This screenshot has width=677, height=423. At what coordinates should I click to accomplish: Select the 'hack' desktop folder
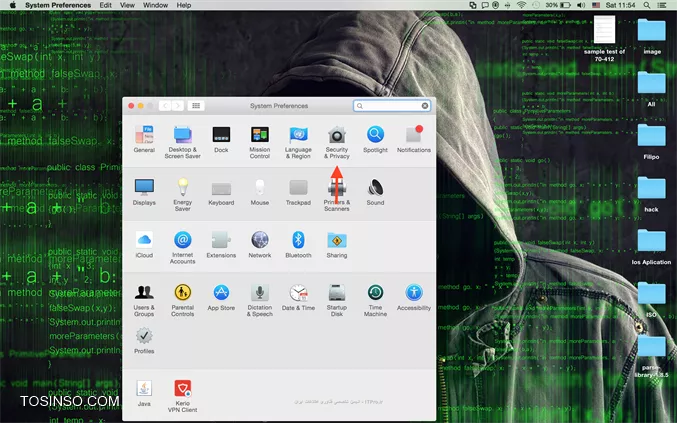click(652, 194)
